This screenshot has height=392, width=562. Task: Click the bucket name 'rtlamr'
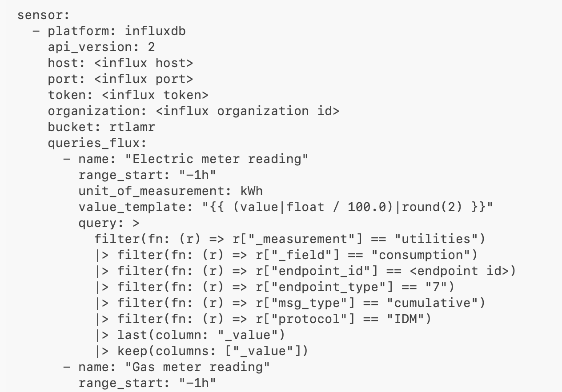[132, 127]
